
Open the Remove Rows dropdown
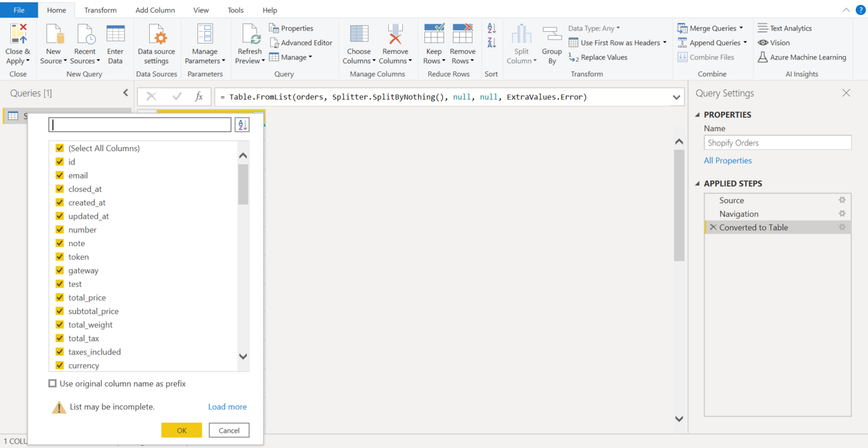(462, 42)
